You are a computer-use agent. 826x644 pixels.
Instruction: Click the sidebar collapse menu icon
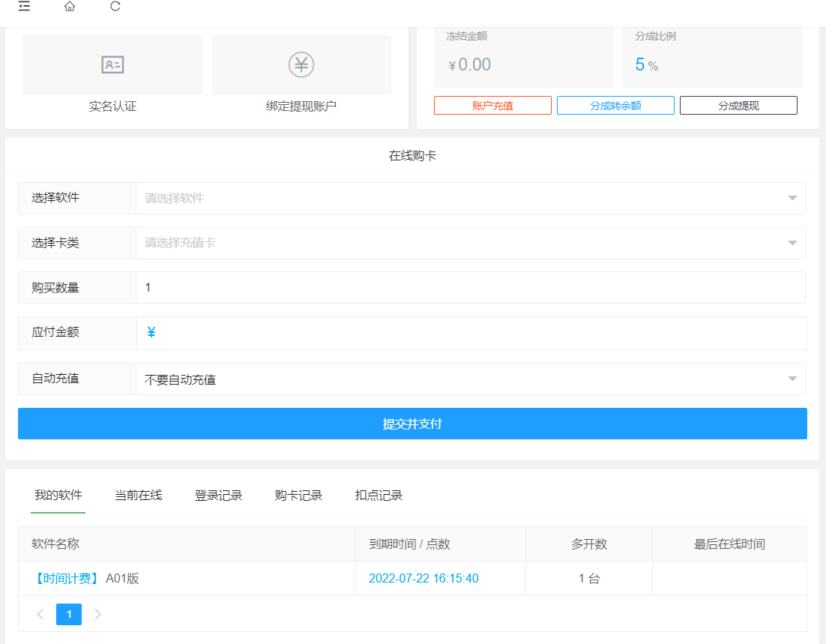25,7
